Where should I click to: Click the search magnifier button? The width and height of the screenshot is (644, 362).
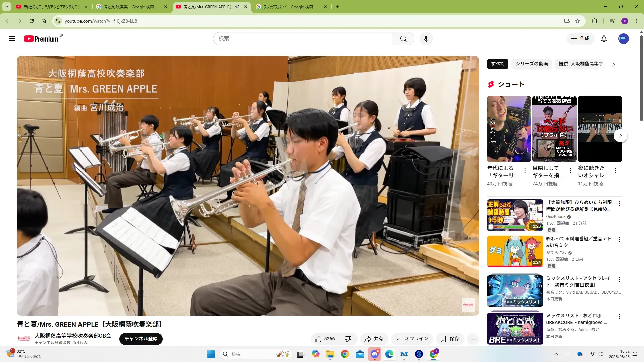[403, 39]
